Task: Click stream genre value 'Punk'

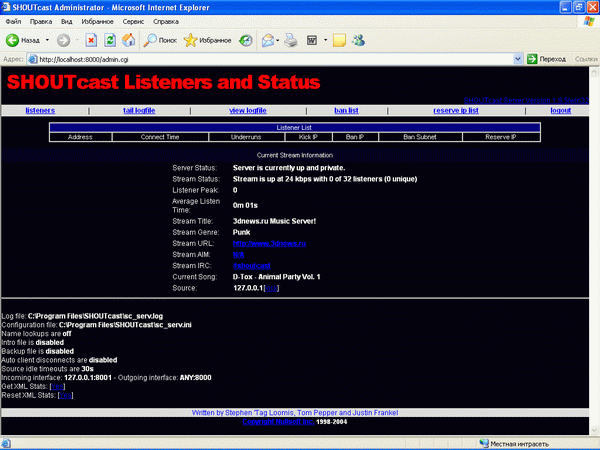Action: point(241,232)
